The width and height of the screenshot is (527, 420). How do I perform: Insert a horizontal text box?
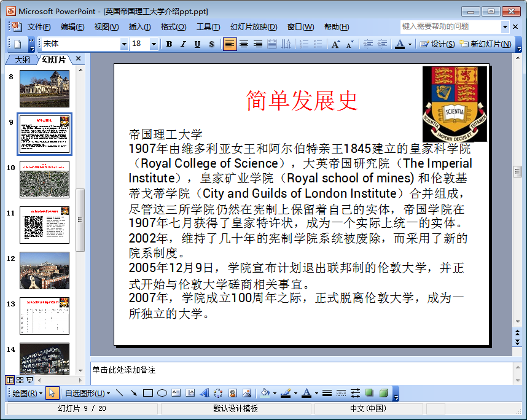coord(176,393)
